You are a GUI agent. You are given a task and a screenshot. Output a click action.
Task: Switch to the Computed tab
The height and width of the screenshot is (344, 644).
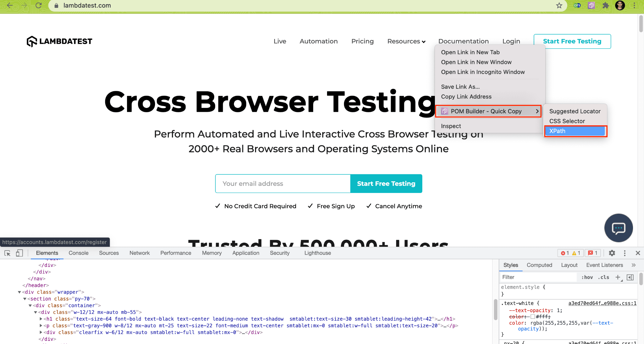coord(539,265)
